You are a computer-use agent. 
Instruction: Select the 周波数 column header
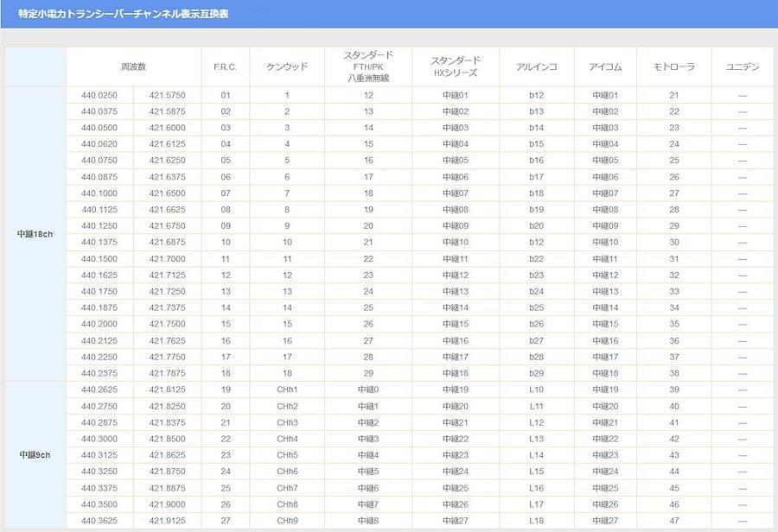pos(133,66)
